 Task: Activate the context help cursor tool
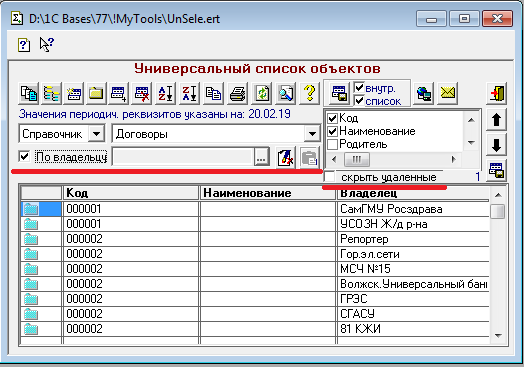point(46,44)
